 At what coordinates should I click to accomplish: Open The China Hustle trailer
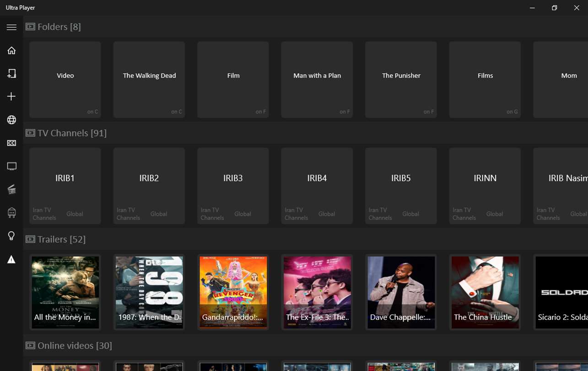pyautogui.click(x=485, y=292)
